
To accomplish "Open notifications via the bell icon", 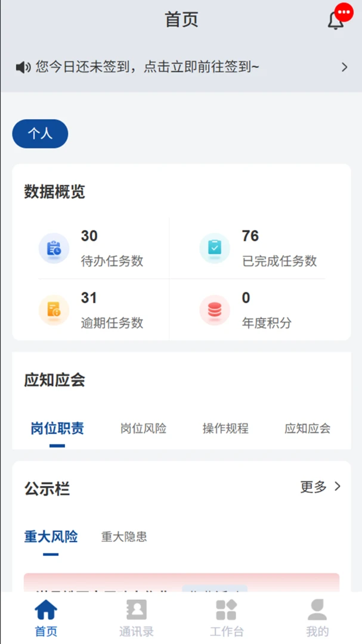I will [x=336, y=20].
